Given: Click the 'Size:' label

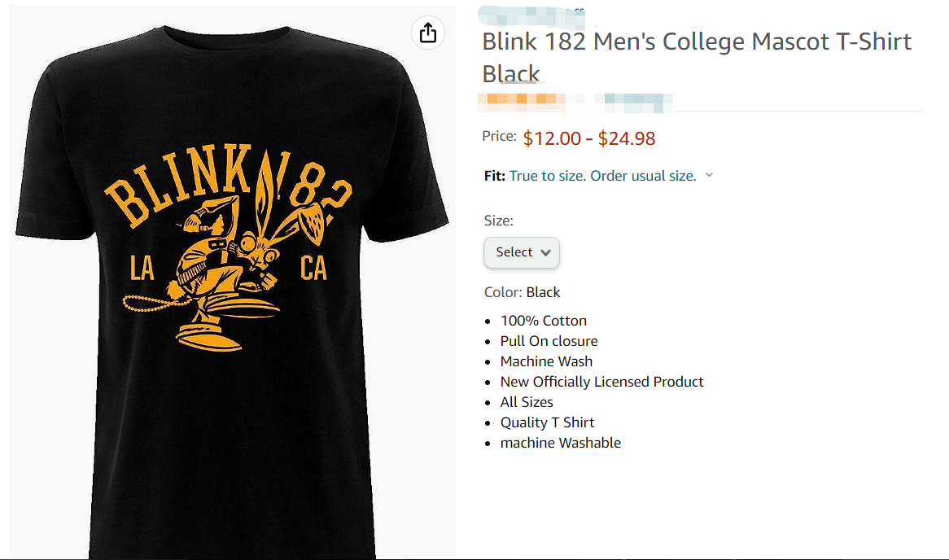Looking at the screenshot, I should point(499,221).
